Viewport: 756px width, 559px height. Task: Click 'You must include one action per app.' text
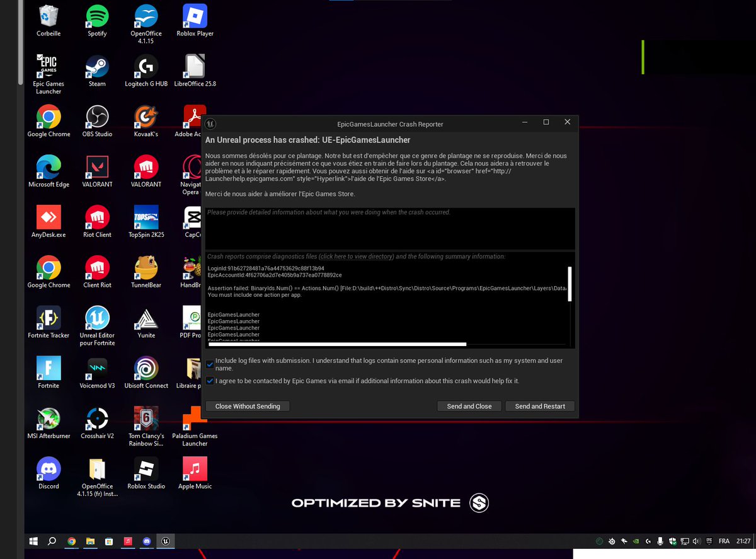255,295
